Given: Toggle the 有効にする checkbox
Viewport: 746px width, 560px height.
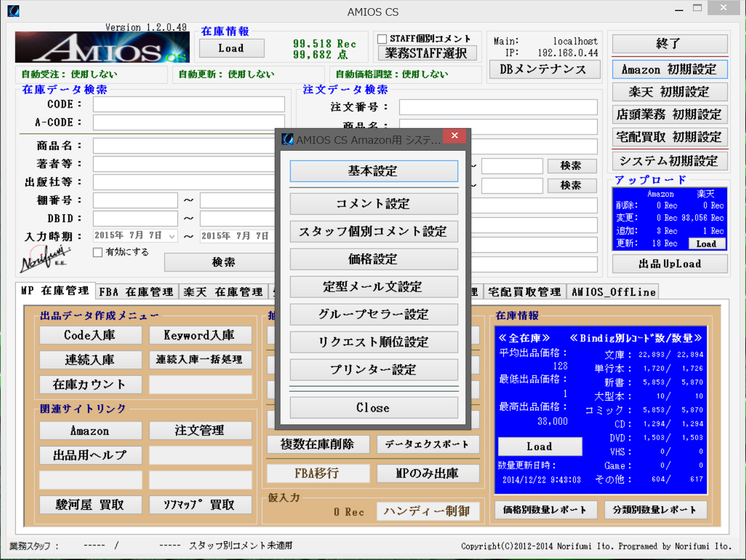Looking at the screenshot, I should pos(98,252).
